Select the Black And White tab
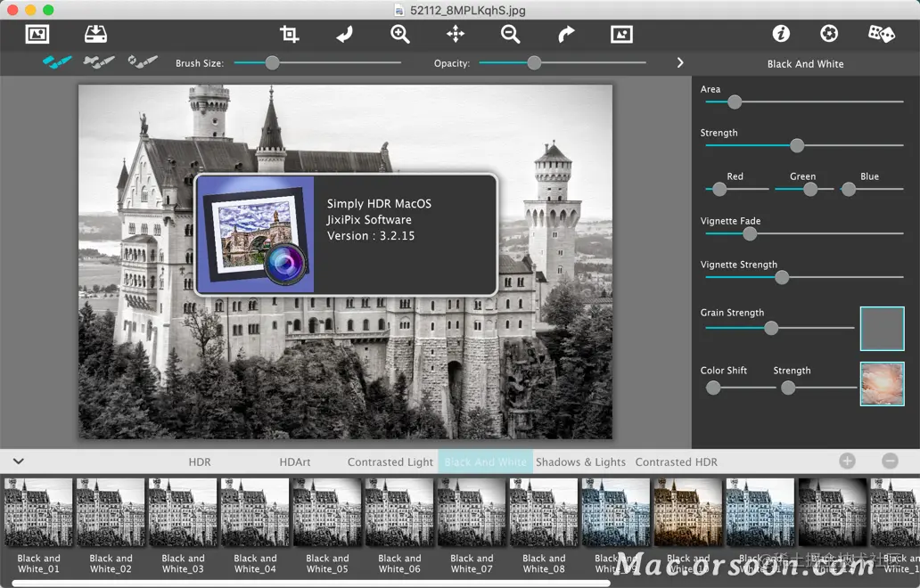Viewport: 920px width, 588px height. pos(485,462)
